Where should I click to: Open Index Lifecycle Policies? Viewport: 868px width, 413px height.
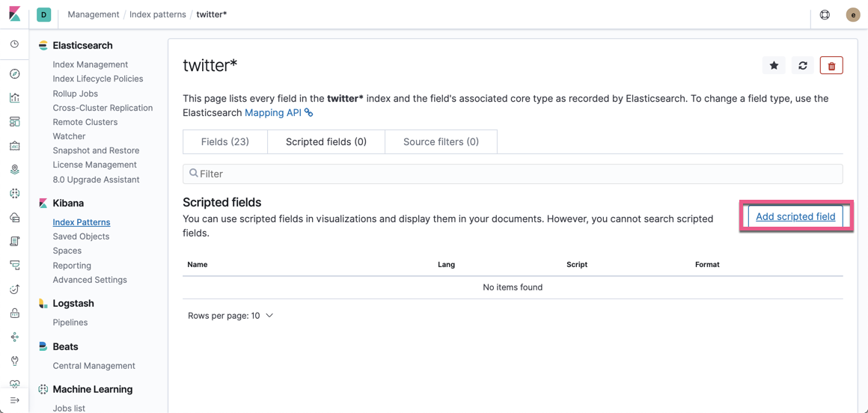pyautogui.click(x=98, y=79)
